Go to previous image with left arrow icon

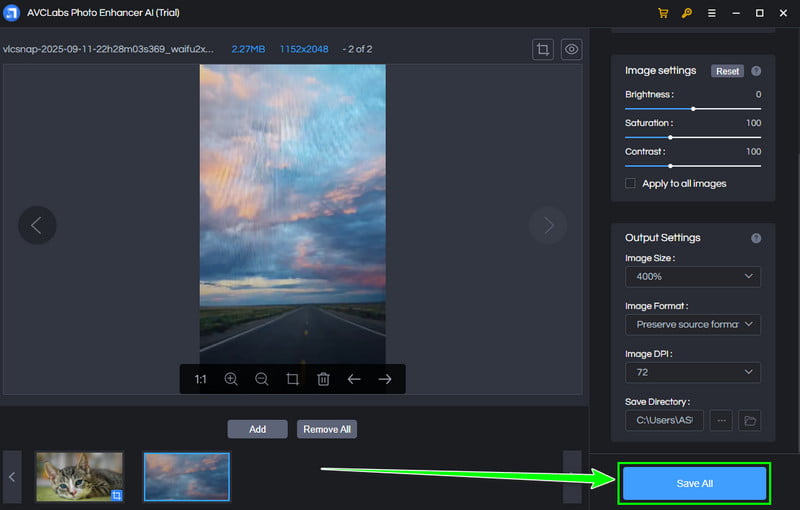pyautogui.click(x=354, y=380)
